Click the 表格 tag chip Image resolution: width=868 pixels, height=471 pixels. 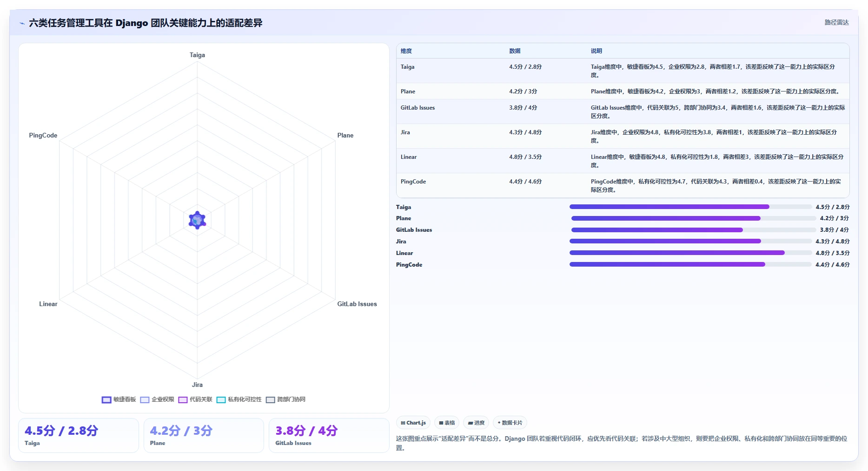coord(447,423)
